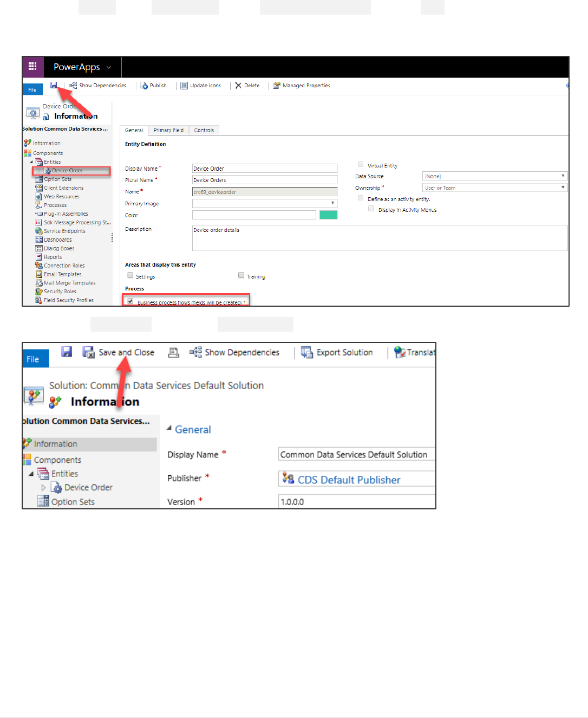Click Show Dependencies in solution toolbar
The width and height of the screenshot is (588, 718).
(x=234, y=352)
